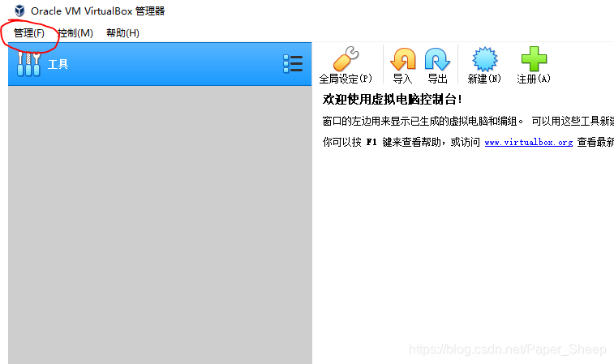This screenshot has width=614, height=364.
Task: Click the 欢迎使用虚拟电脑控制台! heading
Action: pyautogui.click(x=392, y=100)
